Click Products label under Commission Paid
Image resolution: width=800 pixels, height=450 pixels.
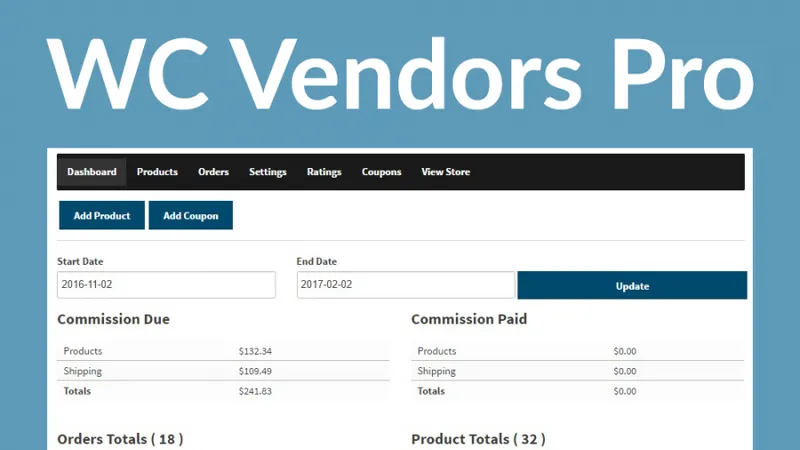[437, 351]
